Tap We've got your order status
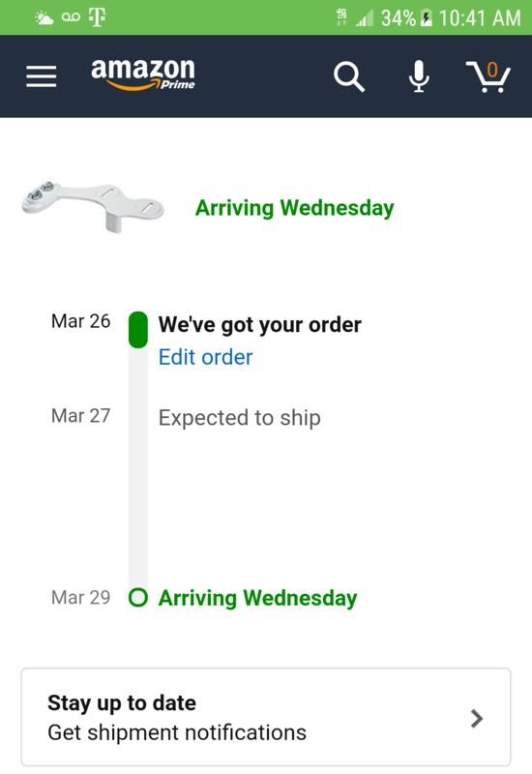This screenshot has width=532, height=774. click(259, 325)
